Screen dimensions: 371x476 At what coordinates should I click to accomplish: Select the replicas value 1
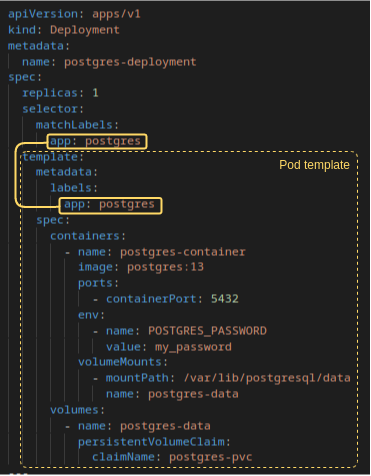pyautogui.click(x=95, y=93)
